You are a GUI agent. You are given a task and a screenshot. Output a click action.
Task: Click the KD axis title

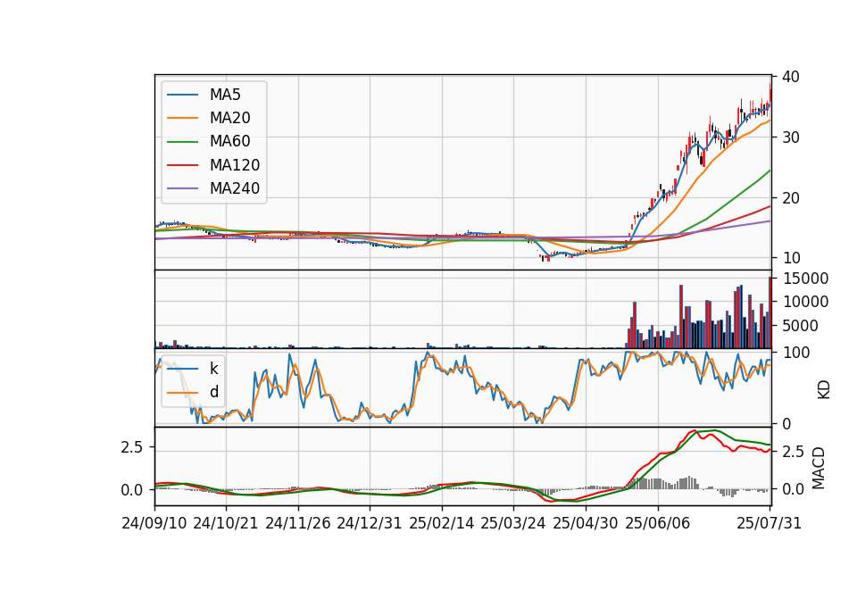[x=823, y=390]
